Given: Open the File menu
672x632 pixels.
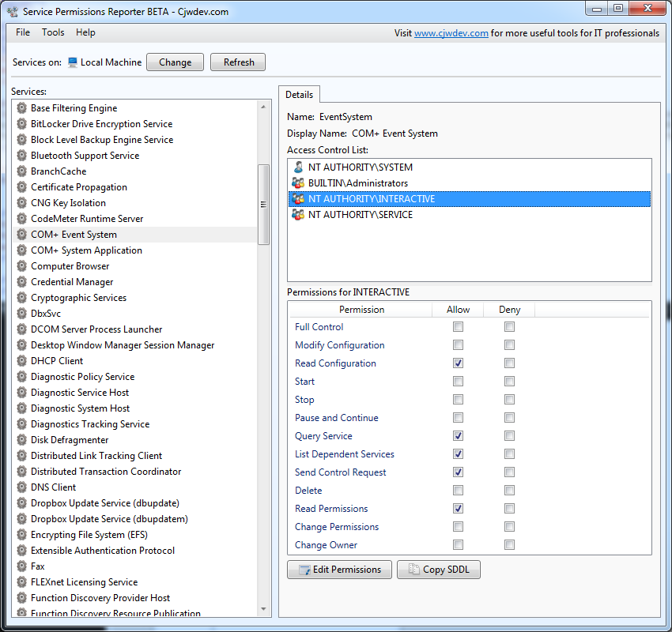Looking at the screenshot, I should (23, 32).
